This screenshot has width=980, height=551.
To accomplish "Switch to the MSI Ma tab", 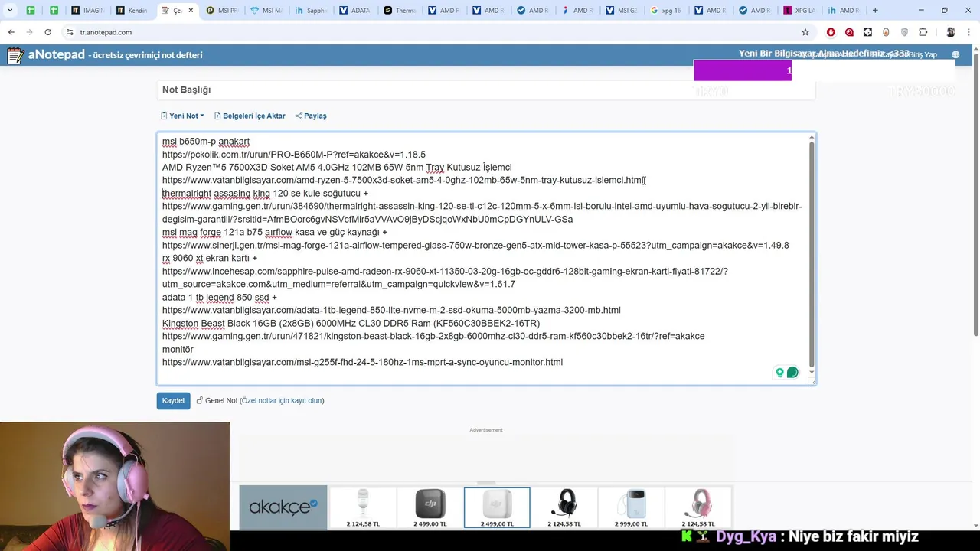I will (x=266, y=11).
